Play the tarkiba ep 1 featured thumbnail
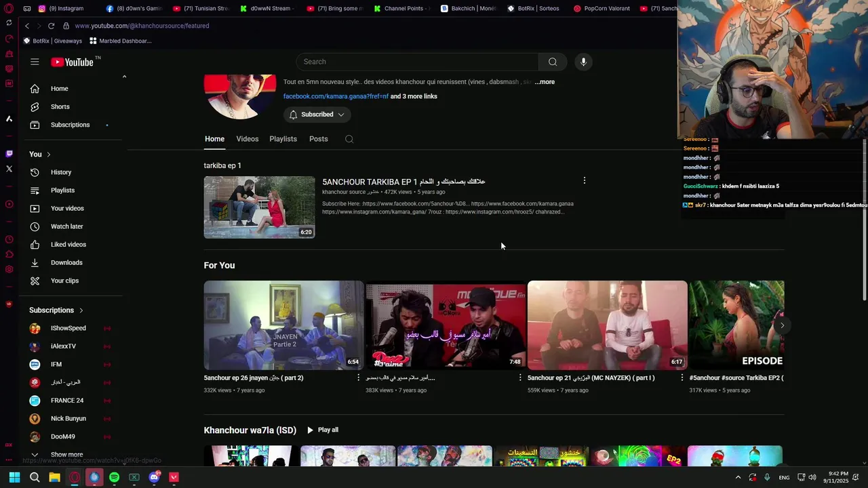Viewport: 868px width, 488px height. pyautogui.click(x=260, y=207)
